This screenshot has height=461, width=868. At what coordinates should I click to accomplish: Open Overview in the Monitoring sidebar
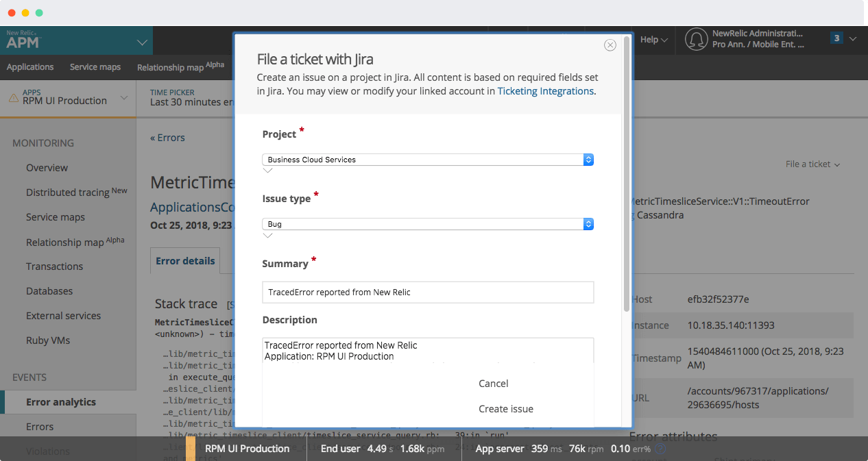[x=47, y=168]
